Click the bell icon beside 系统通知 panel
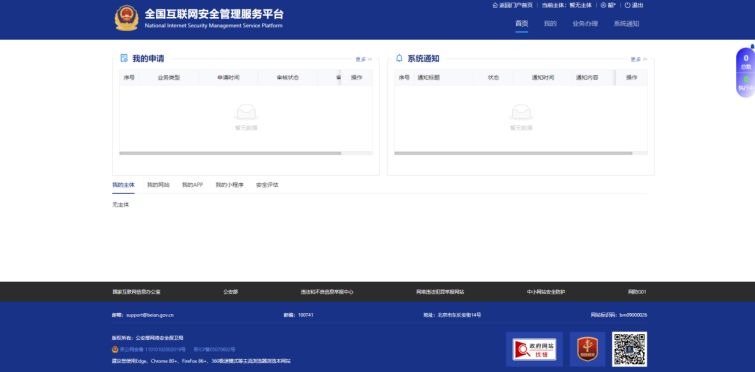 [x=399, y=58]
